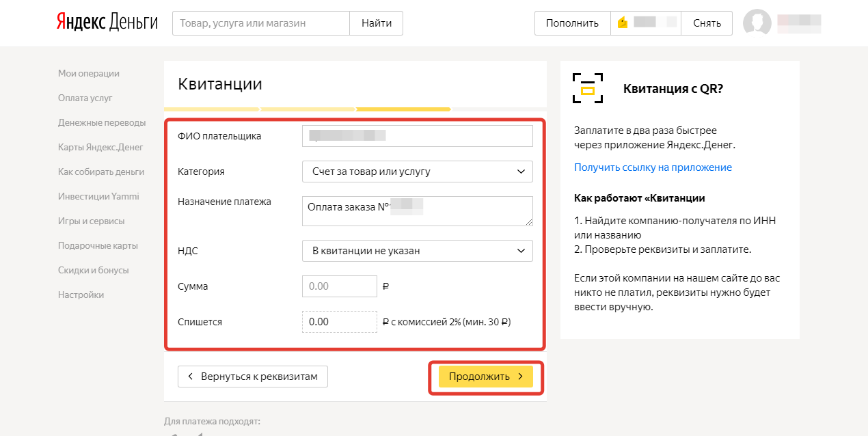Screen dimensions: 868x436
Task: Click the search field «Товар, услуга или магазин»
Action: (260, 23)
